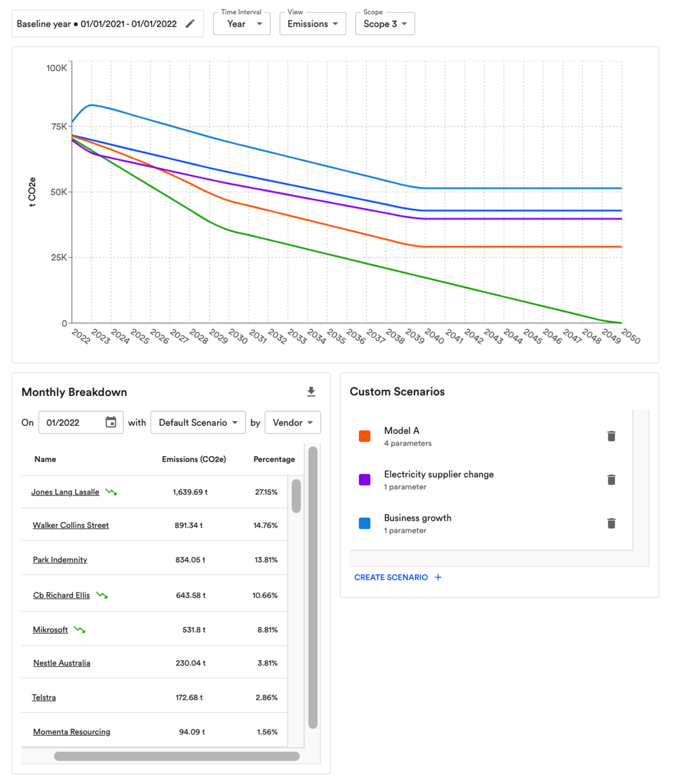
Task: Open the Time Interval Year dropdown
Action: 241,23
